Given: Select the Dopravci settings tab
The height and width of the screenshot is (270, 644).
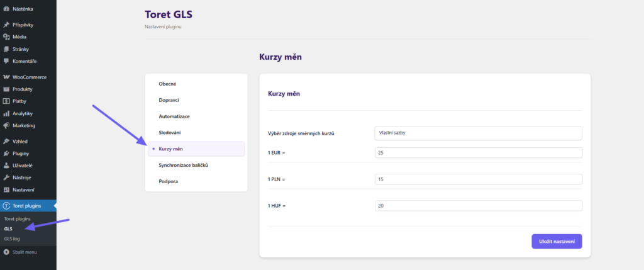Looking at the screenshot, I should coord(169,100).
